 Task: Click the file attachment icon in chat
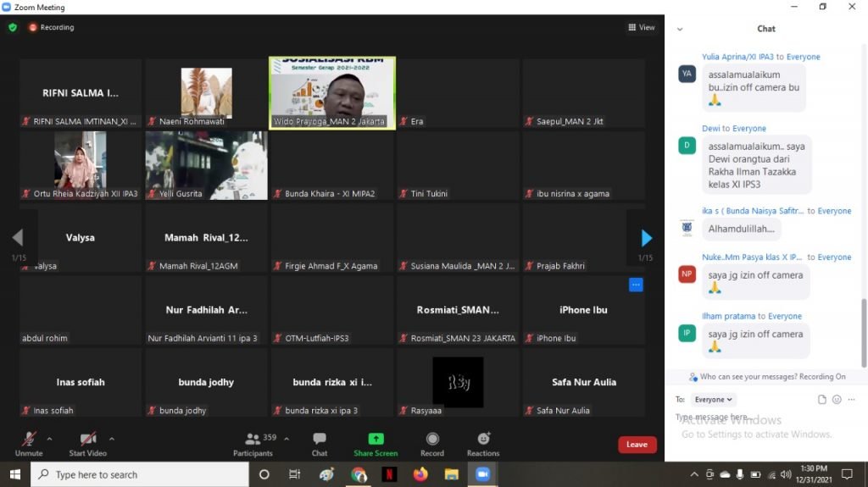pyautogui.click(x=821, y=400)
